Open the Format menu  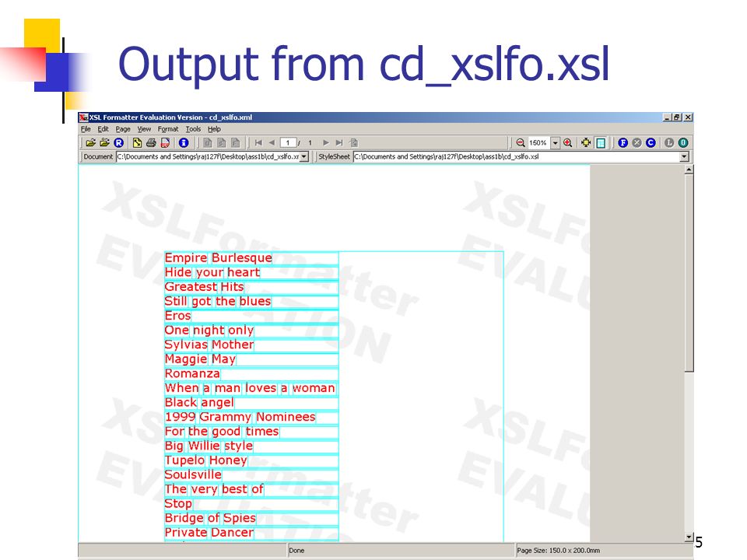[x=168, y=129]
